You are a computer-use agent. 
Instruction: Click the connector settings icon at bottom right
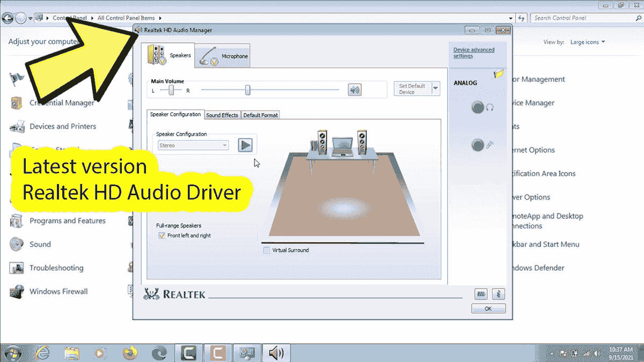point(481,294)
